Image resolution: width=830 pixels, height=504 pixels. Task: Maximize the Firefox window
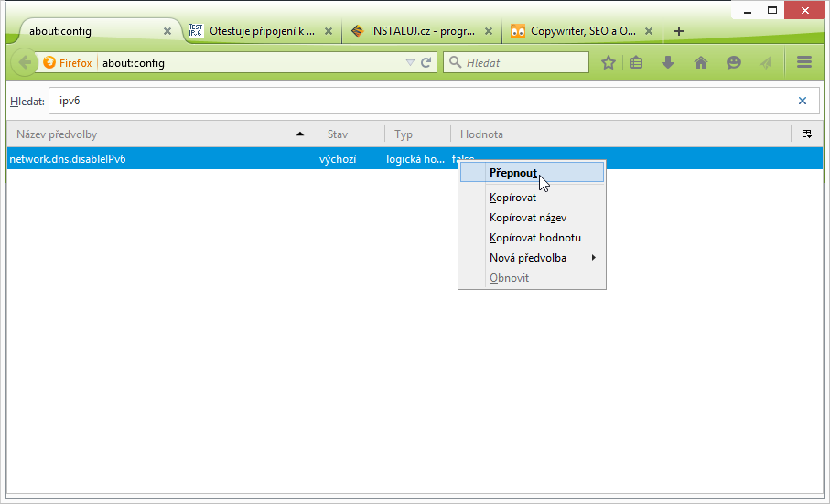coord(772,11)
